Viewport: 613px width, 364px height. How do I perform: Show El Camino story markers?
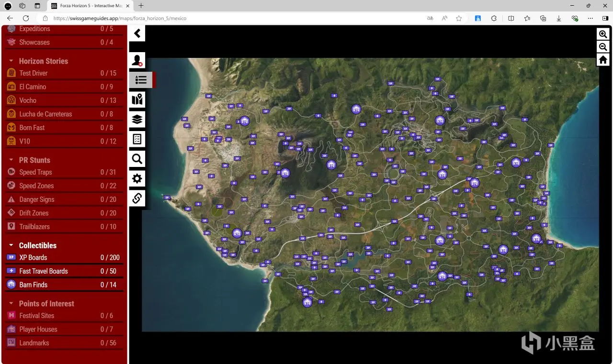coord(64,87)
